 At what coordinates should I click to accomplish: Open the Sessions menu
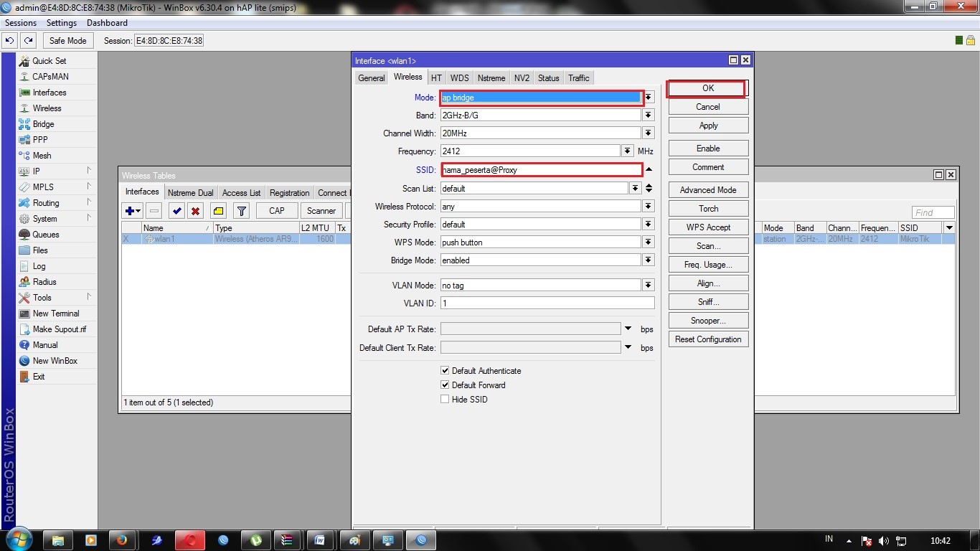21,23
